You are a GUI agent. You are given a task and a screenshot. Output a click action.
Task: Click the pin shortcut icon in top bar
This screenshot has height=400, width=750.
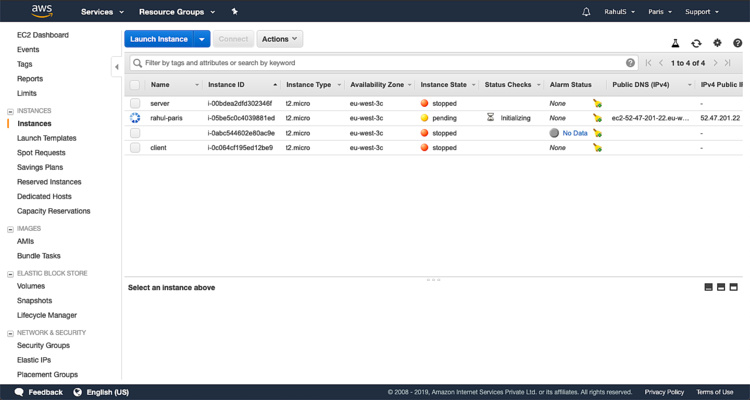click(x=234, y=12)
